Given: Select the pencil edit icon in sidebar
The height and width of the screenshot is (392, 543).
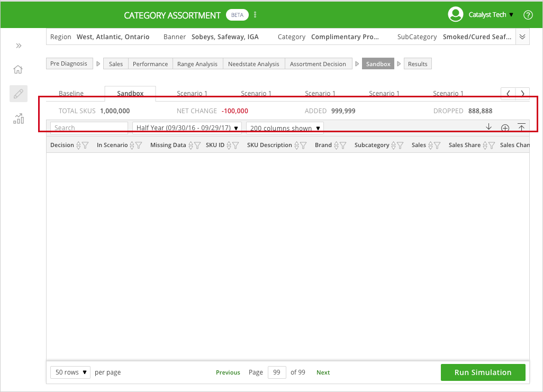Looking at the screenshot, I should (19, 94).
